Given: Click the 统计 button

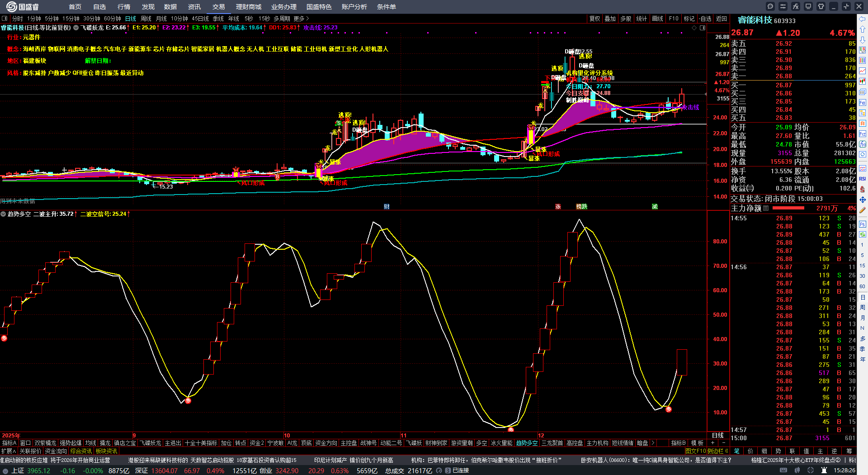Looking at the screenshot, I should click(x=642, y=19).
